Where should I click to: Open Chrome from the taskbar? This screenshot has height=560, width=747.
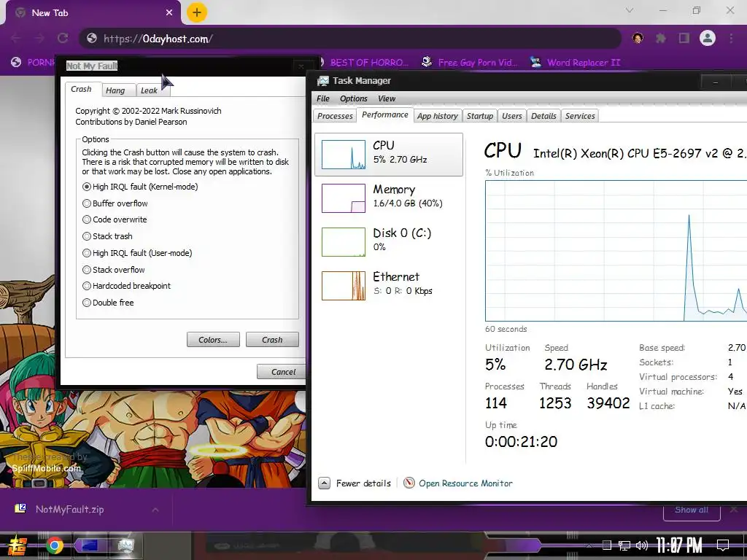[55, 545]
